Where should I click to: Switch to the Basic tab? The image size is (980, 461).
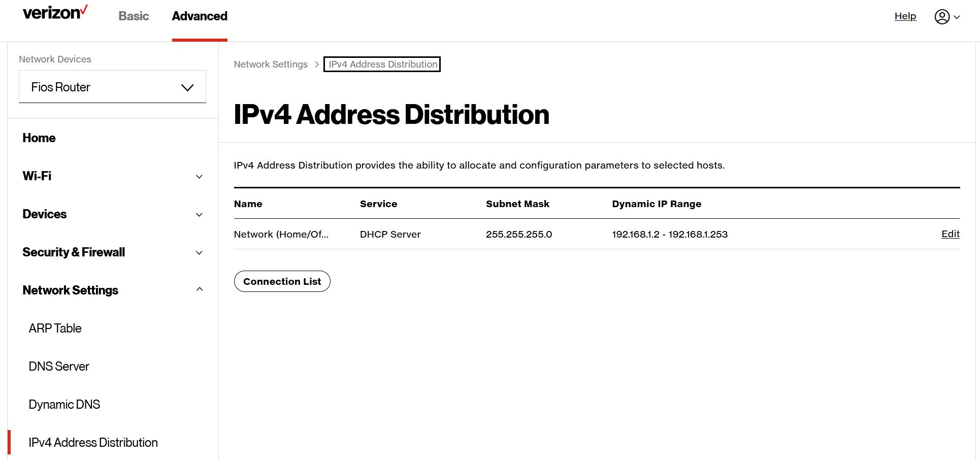point(134,16)
